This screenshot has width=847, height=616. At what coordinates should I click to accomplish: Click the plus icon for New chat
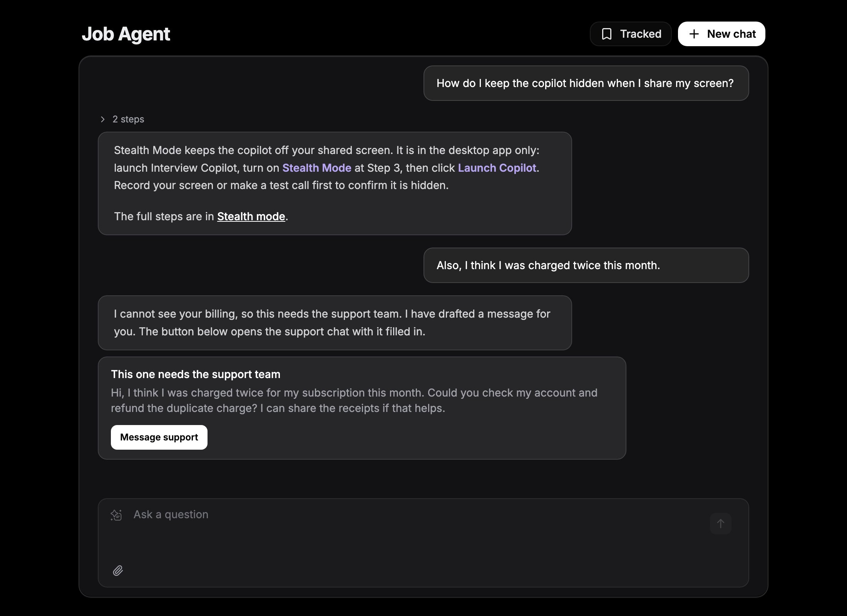click(694, 34)
